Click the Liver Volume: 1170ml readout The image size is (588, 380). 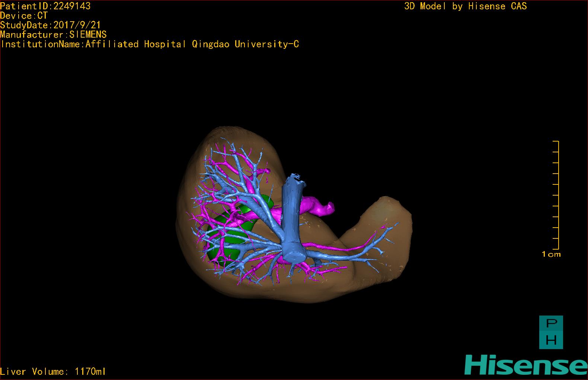tap(53, 371)
